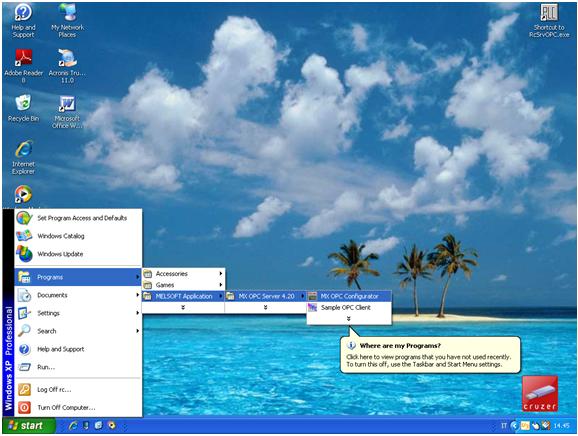This screenshot has height=436, width=578.
Task: Open Documents in the Start menu
Action: pyautogui.click(x=78, y=295)
